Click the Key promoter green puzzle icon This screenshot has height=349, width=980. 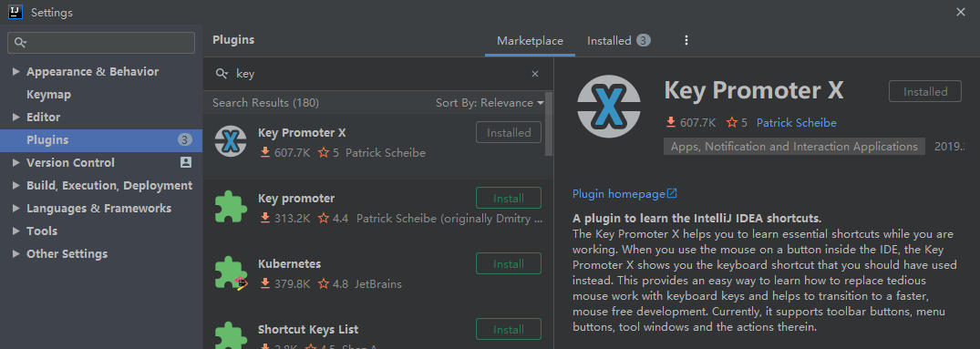coord(231,207)
